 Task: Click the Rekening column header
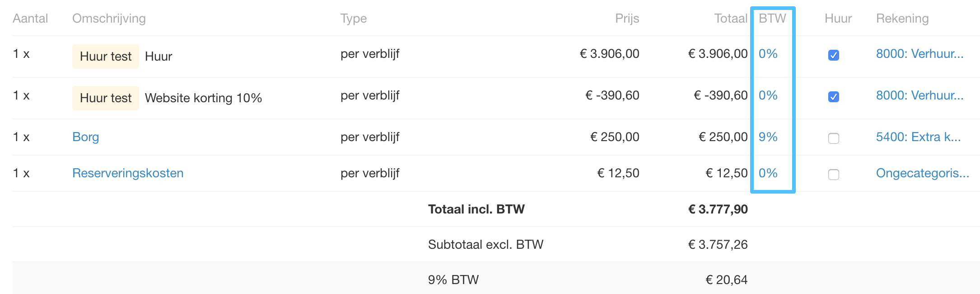[x=902, y=19]
